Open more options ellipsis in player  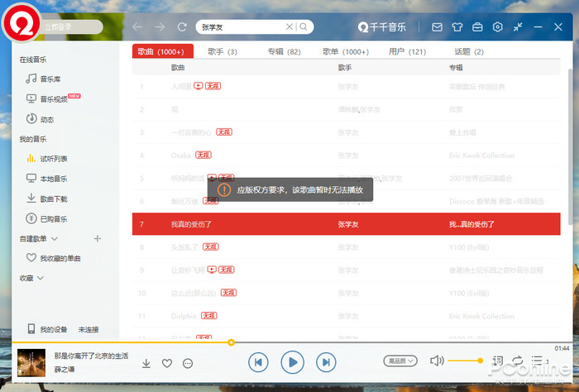tap(188, 364)
